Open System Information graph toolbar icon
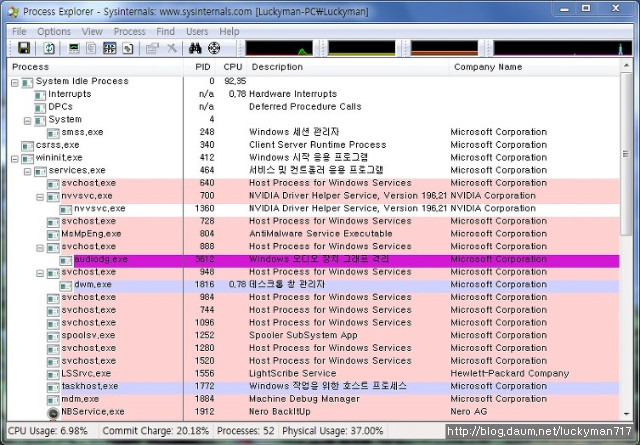The image size is (640, 445). point(74,48)
